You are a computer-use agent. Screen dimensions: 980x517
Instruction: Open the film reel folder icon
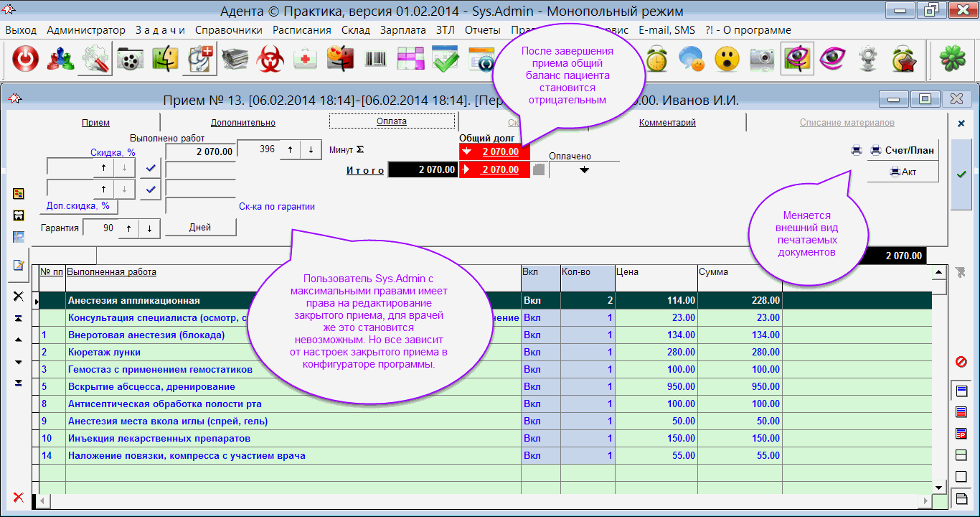(131, 60)
